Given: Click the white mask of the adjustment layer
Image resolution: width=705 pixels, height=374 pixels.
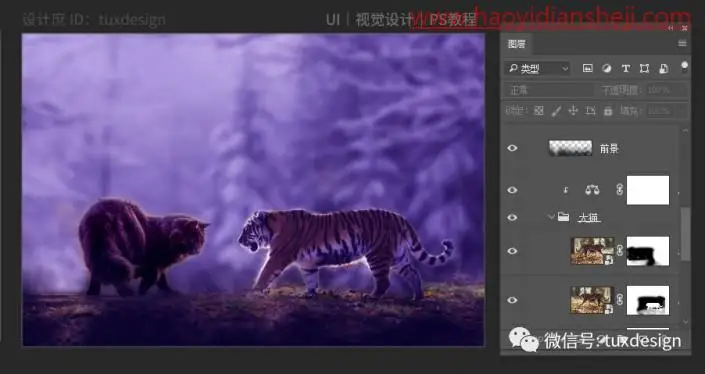Looking at the screenshot, I should coord(648,190).
